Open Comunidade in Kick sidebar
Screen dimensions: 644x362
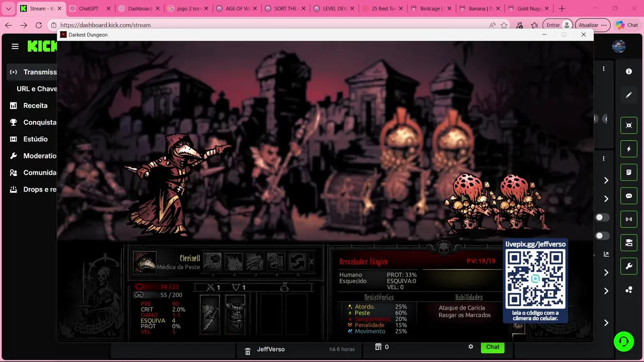pyautogui.click(x=33, y=172)
